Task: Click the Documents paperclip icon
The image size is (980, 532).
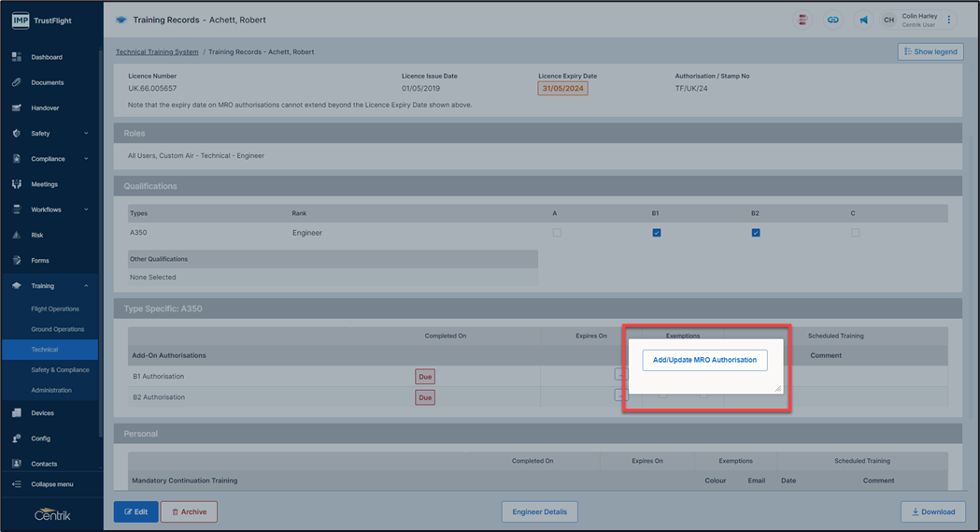Action: click(17, 82)
